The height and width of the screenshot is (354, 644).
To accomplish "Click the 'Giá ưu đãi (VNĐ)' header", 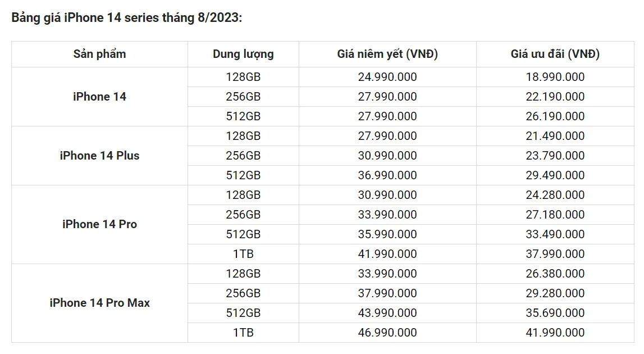I will 555,54.
